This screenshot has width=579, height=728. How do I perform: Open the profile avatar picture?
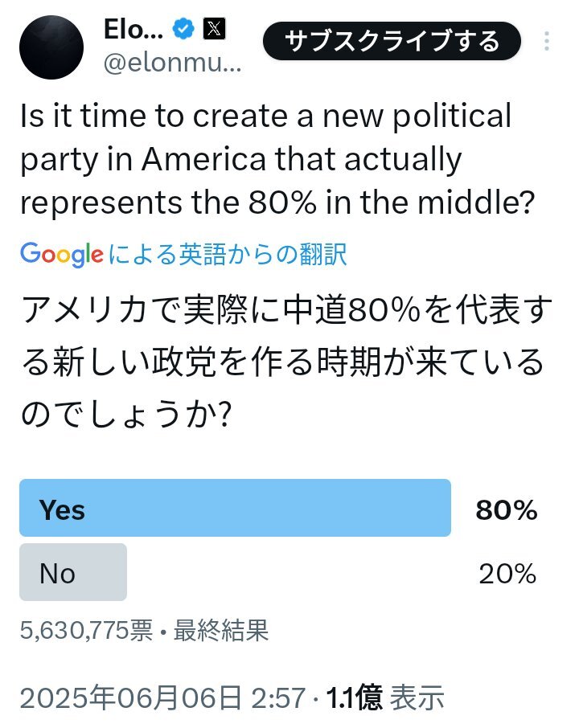[x=51, y=47]
